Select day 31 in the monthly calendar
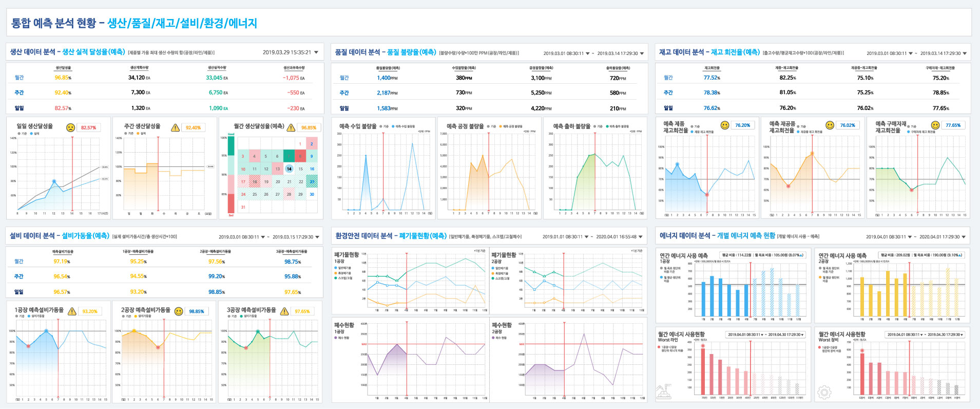980x409 pixels. 243,207
